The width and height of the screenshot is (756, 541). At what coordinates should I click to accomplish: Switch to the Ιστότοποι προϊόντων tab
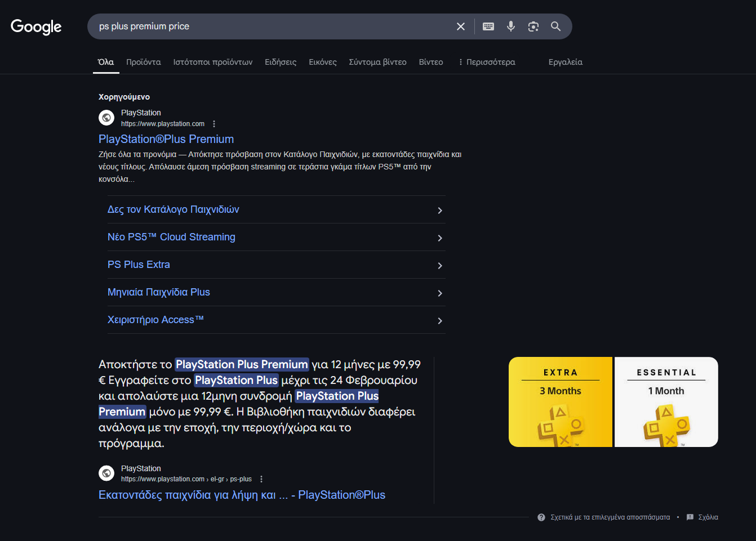click(x=213, y=62)
